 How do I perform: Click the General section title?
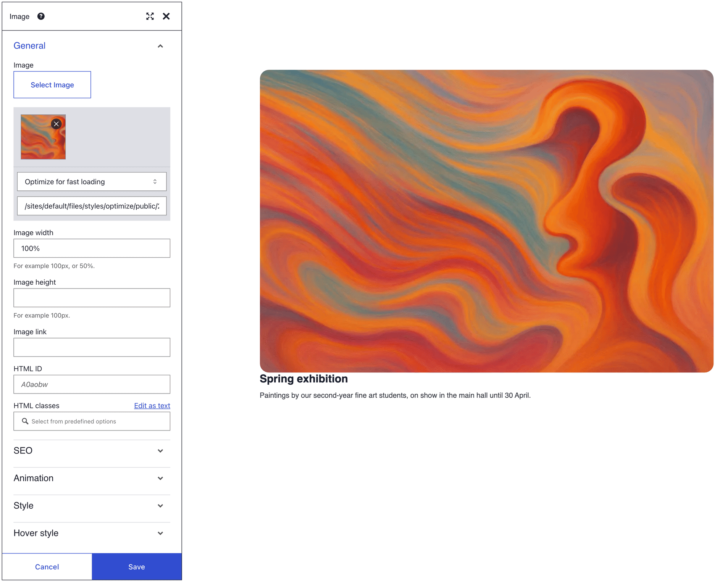point(29,46)
